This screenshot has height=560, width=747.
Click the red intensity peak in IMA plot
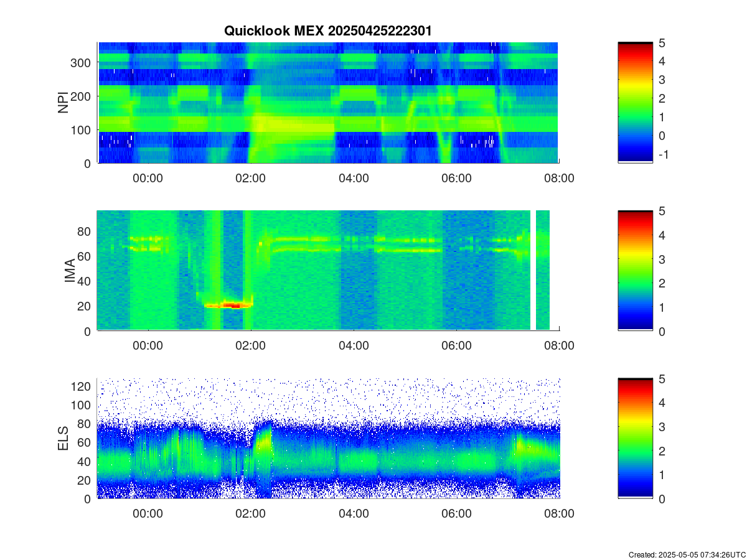232,306
